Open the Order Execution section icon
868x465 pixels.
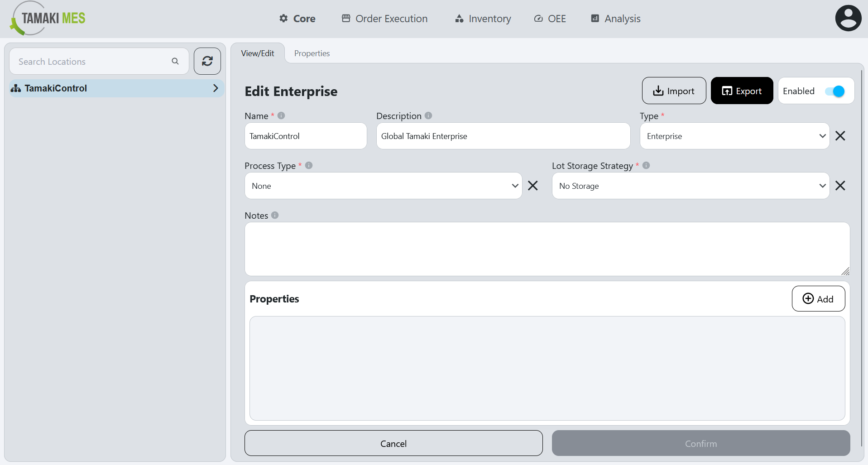[x=345, y=19]
